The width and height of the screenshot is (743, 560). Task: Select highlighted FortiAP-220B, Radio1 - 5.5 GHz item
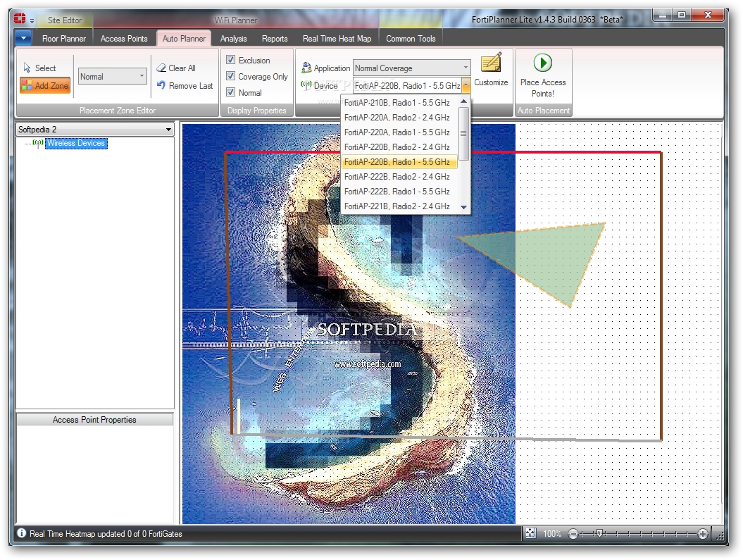[399, 161]
